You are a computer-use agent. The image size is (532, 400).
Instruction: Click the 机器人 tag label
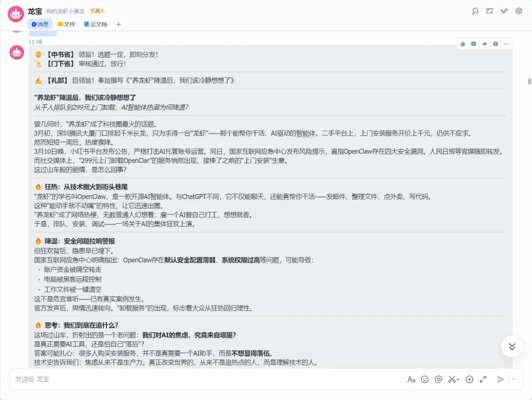tap(98, 11)
